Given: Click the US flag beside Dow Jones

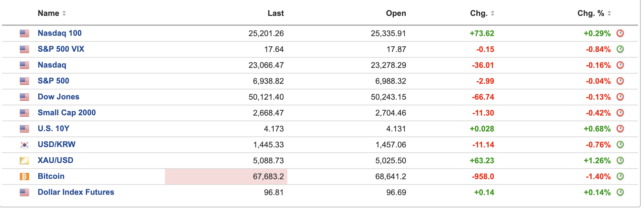Looking at the screenshot, I should (x=24, y=97).
